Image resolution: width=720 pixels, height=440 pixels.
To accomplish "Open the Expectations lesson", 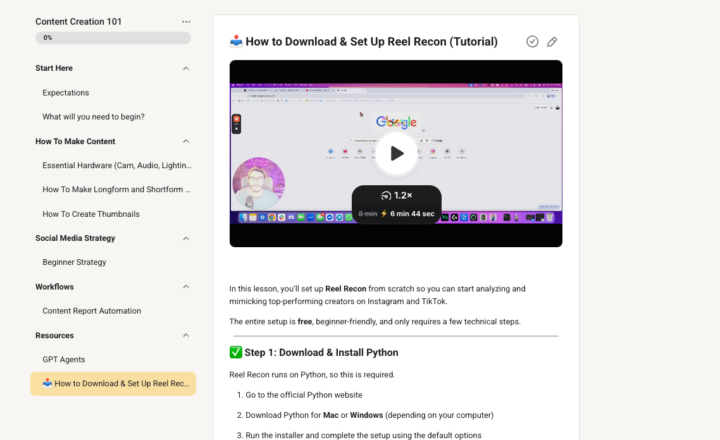I will pyautogui.click(x=66, y=93).
